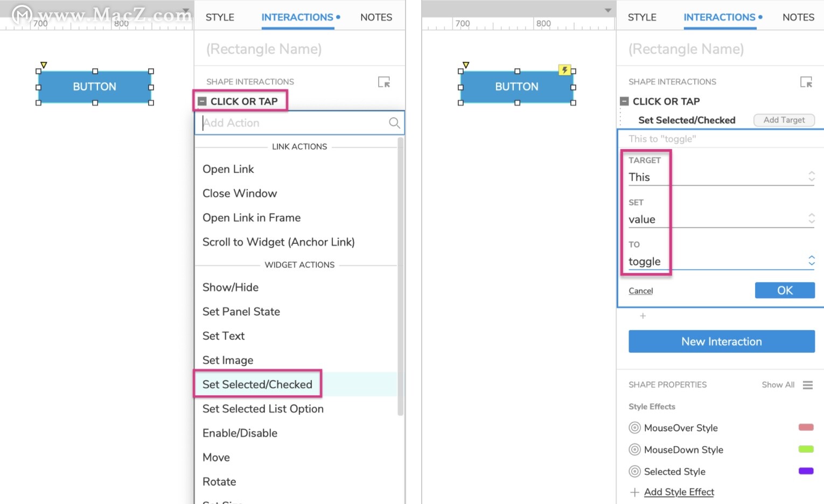
Task: Click the search magnifier in Add Action
Action: 394,123
